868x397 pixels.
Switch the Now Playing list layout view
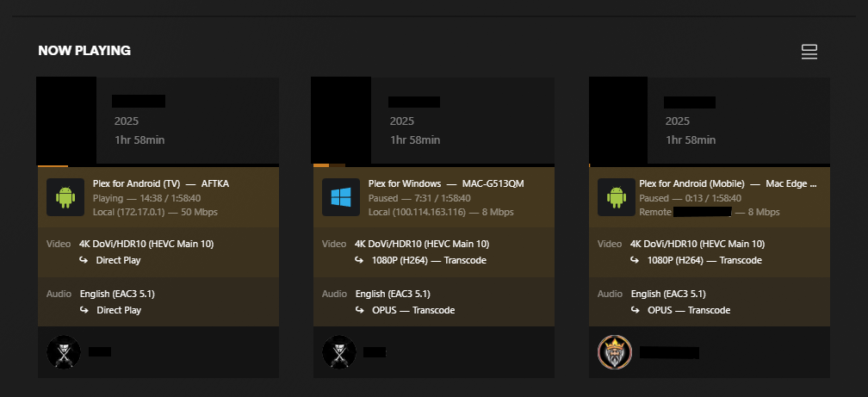point(809,52)
